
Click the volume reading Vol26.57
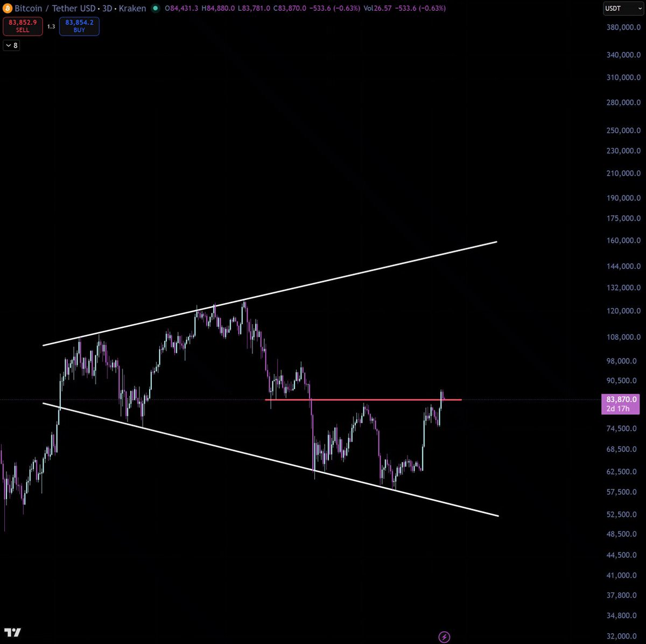(378, 9)
